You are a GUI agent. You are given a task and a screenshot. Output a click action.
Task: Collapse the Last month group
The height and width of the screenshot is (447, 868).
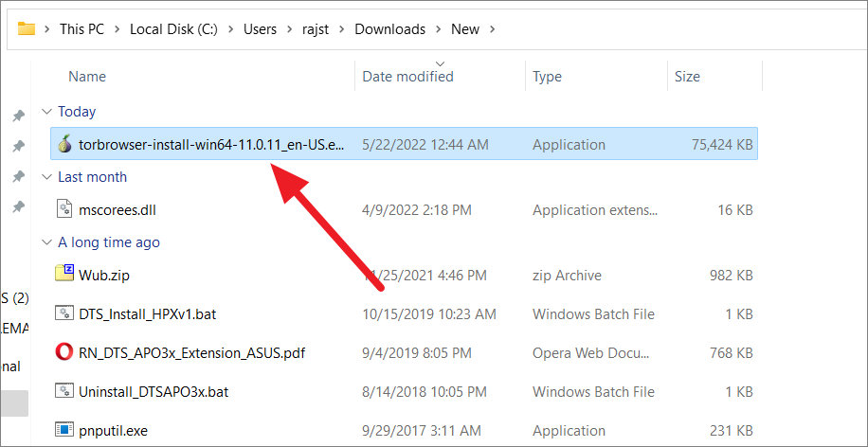click(46, 177)
